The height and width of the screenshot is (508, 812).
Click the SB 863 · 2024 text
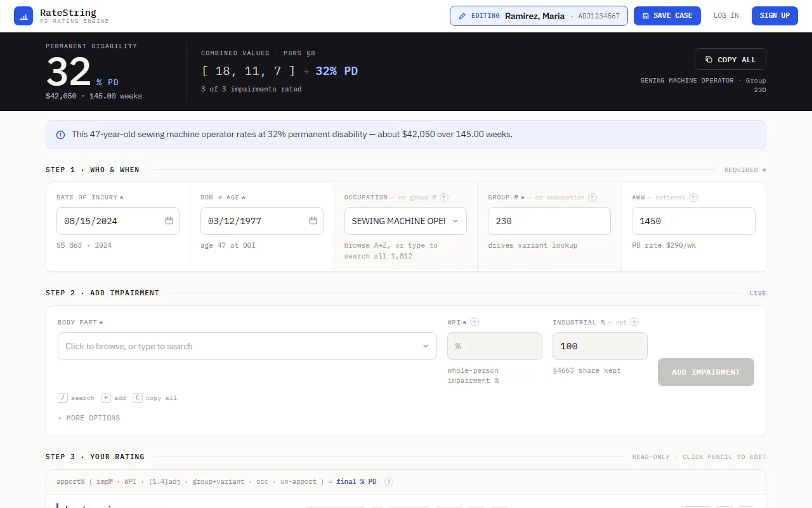(84, 245)
